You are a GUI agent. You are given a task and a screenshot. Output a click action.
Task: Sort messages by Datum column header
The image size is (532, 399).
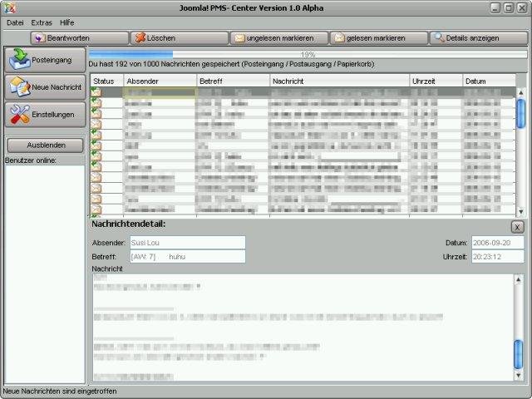pos(490,81)
